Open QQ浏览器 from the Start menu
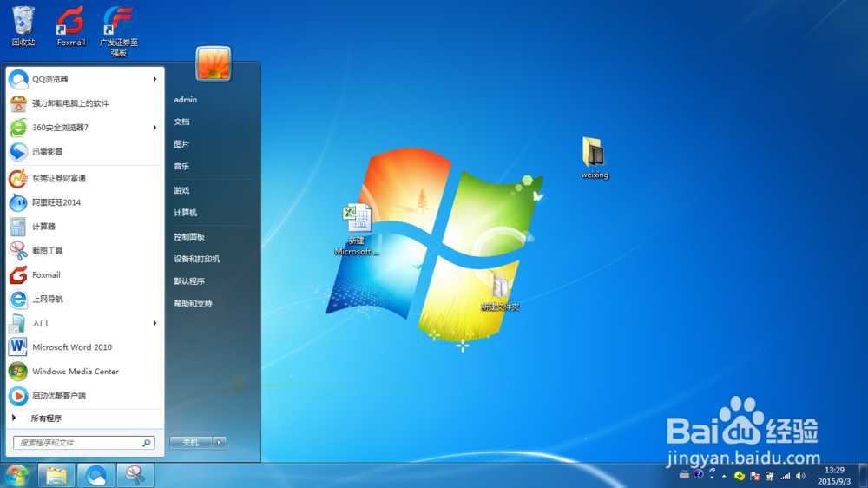The image size is (868, 488). coord(85,79)
